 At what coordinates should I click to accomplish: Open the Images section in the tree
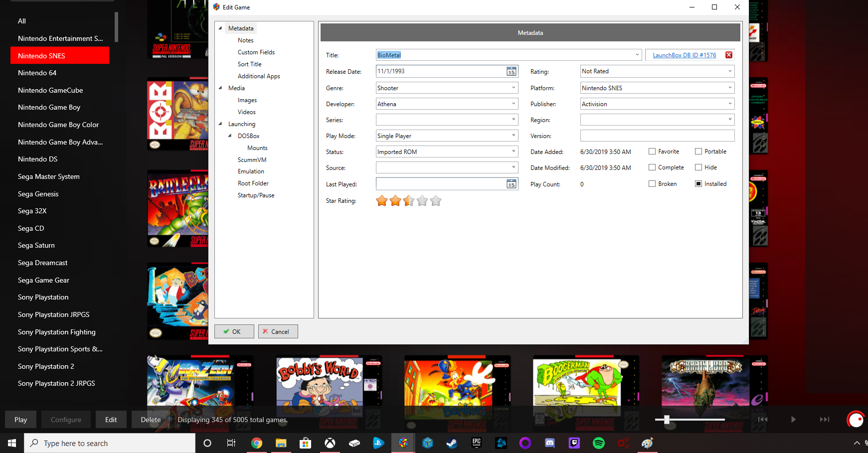[247, 100]
